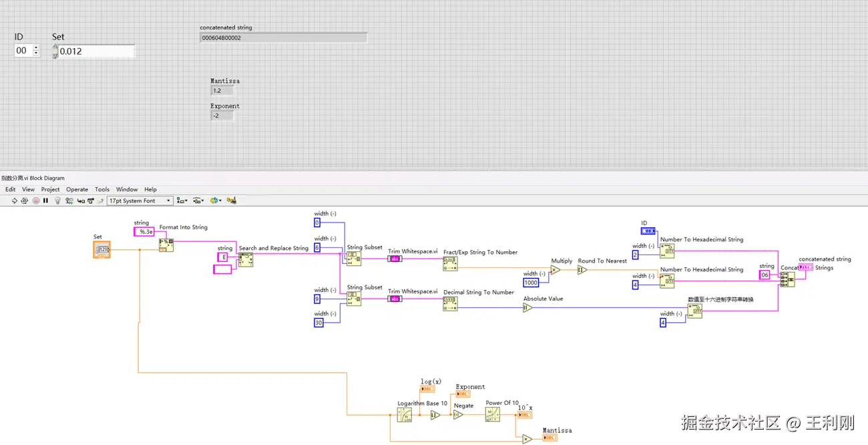Open the Distribute Objects dropdown
This screenshot has height=445, width=868.
[x=198, y=200]
